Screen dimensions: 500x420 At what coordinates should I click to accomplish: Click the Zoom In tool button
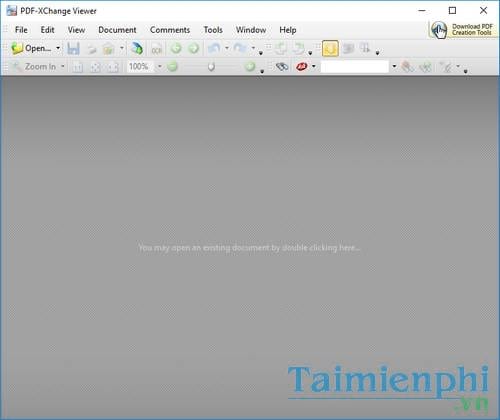[x=34, y=67]
